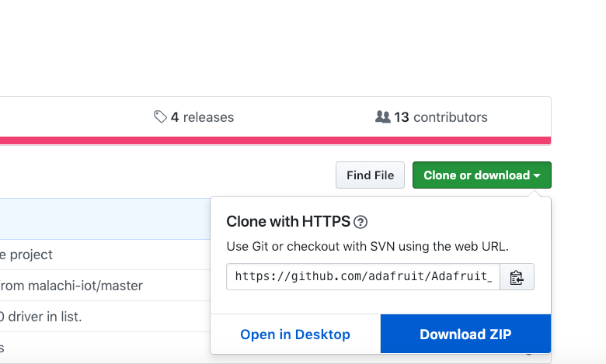Click the HTTPS help question-mark icon

pos(360,222)
